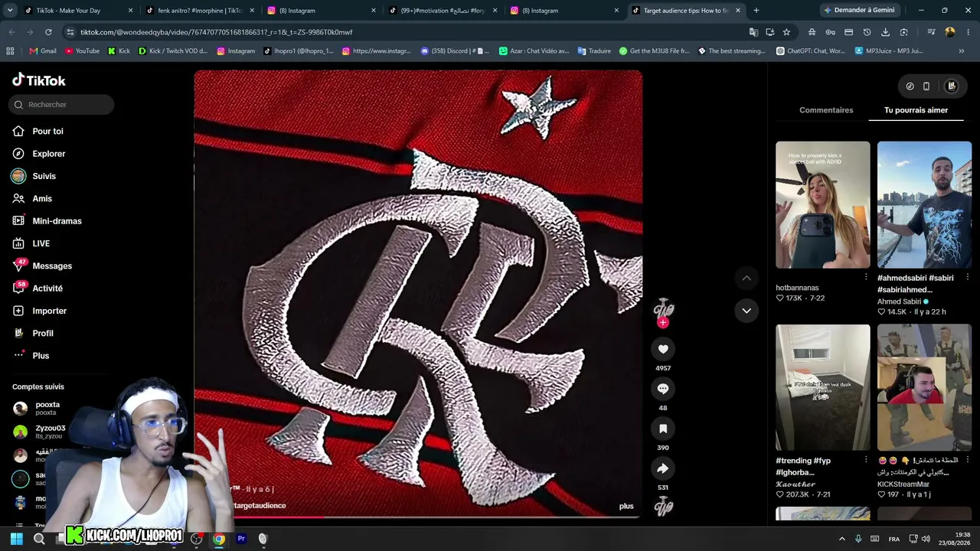This screenshot has height=551, width=980.
Task: Open the ChatGPT bookmark
Action: 811,51
